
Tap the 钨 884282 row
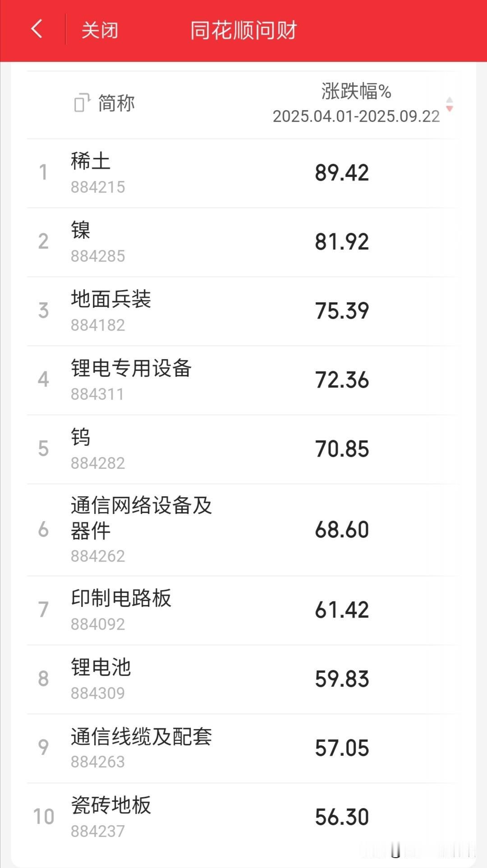pos(243,449)
